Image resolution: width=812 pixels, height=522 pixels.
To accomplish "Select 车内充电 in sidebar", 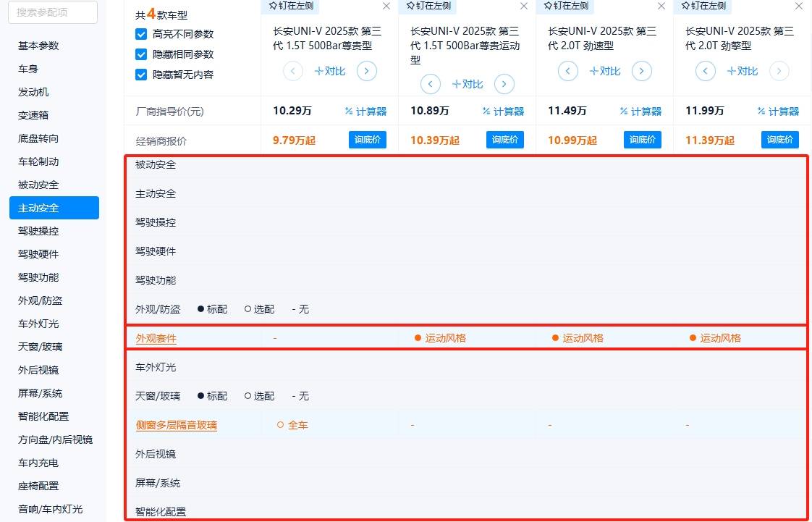I will point(38,463).
